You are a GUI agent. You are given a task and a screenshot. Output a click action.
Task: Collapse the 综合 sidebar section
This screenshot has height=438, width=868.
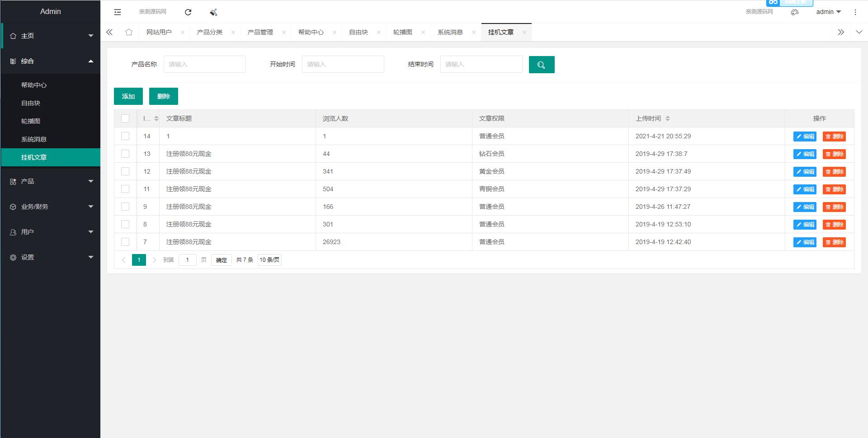50,61
